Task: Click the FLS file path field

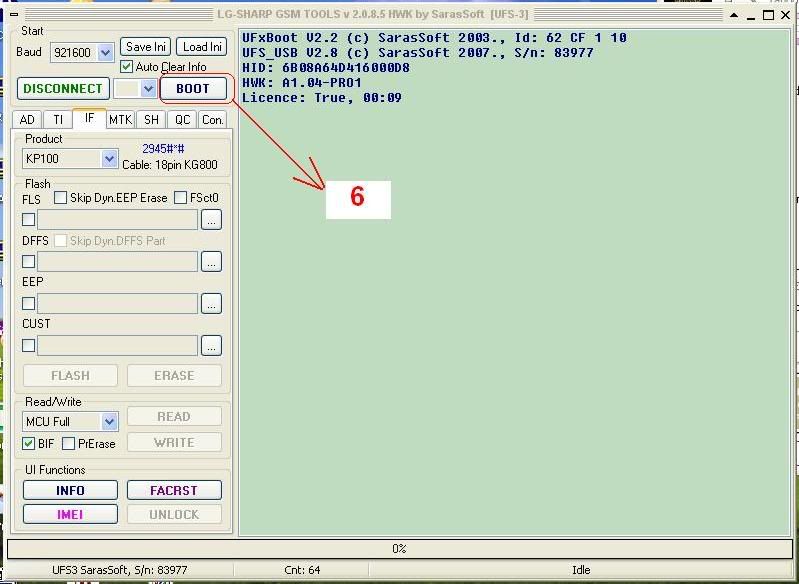Action: coord(117,220)
